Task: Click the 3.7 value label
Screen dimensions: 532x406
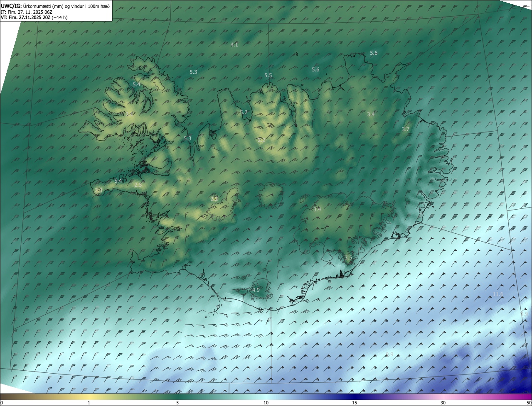Action: [406, 129]
